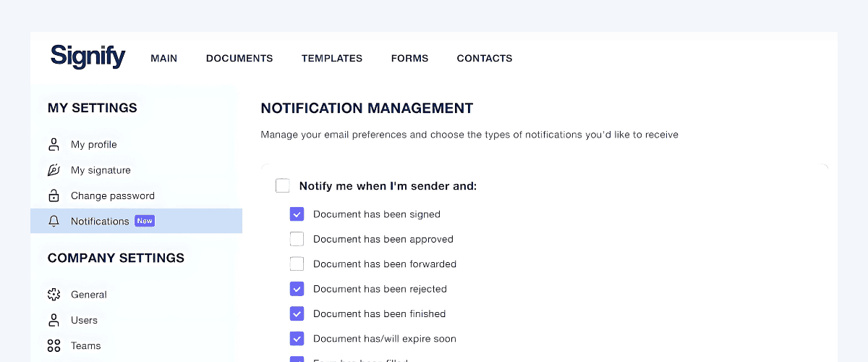
Task: Click the New badge beside Notifications
Action: [x=145, y=221]
